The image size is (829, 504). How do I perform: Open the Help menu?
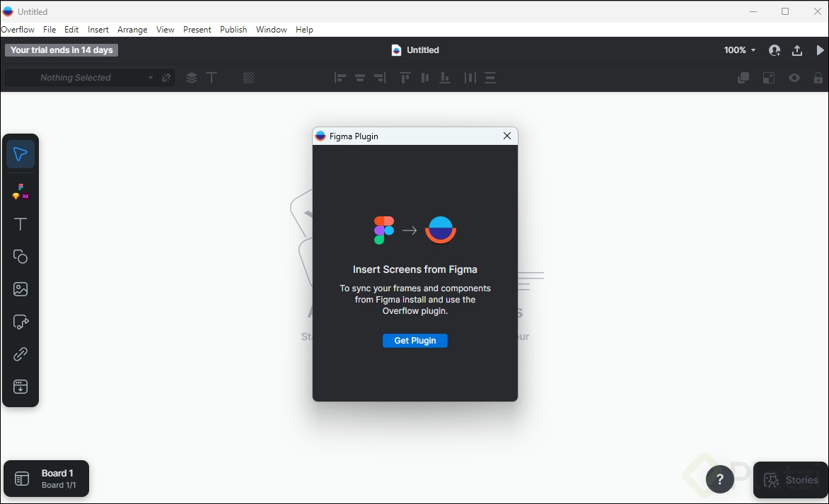tap(304, 30)
